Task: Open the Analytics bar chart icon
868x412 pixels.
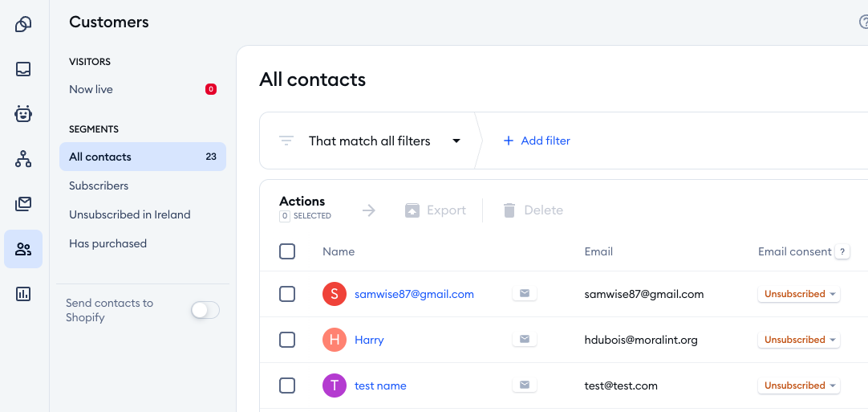Action: (x=23, y=294)
